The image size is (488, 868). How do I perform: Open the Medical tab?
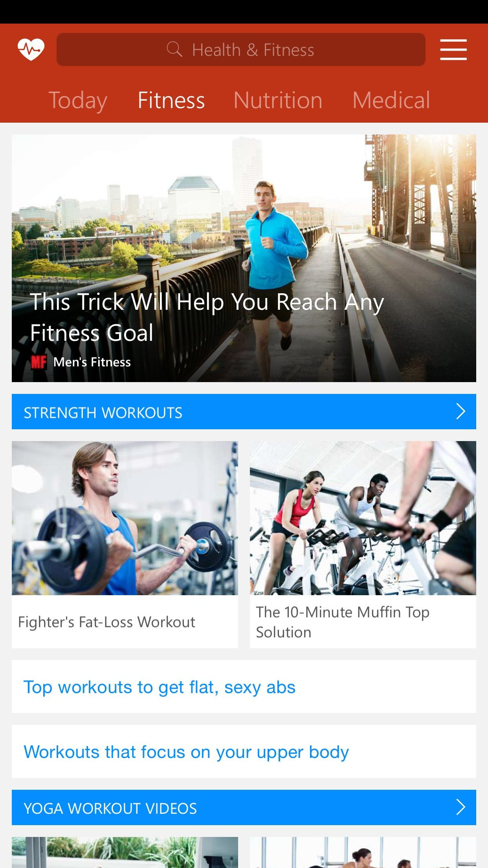click(x=391, y=100)
